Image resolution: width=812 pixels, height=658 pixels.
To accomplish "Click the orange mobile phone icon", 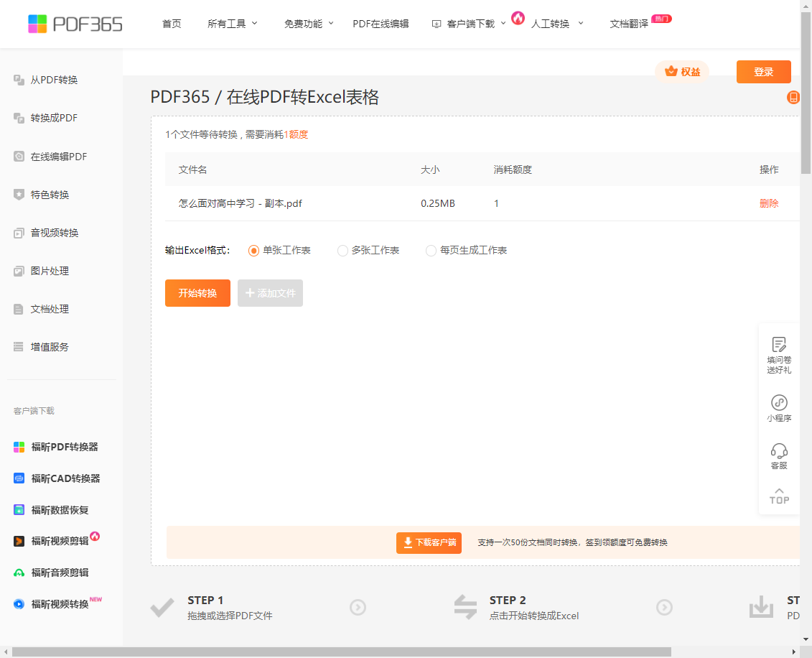I will pyautogui.click(x=793, y=97).
